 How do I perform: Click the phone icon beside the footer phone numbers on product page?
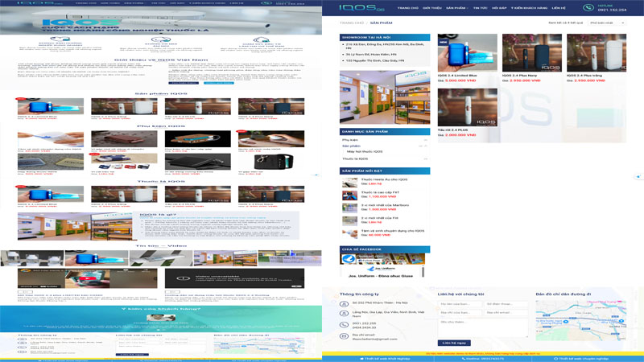[x=344, y=325]
